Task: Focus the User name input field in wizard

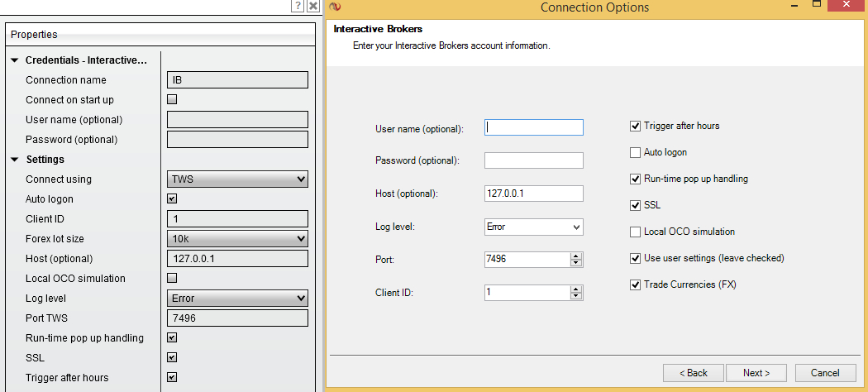Action: point(533,127)
